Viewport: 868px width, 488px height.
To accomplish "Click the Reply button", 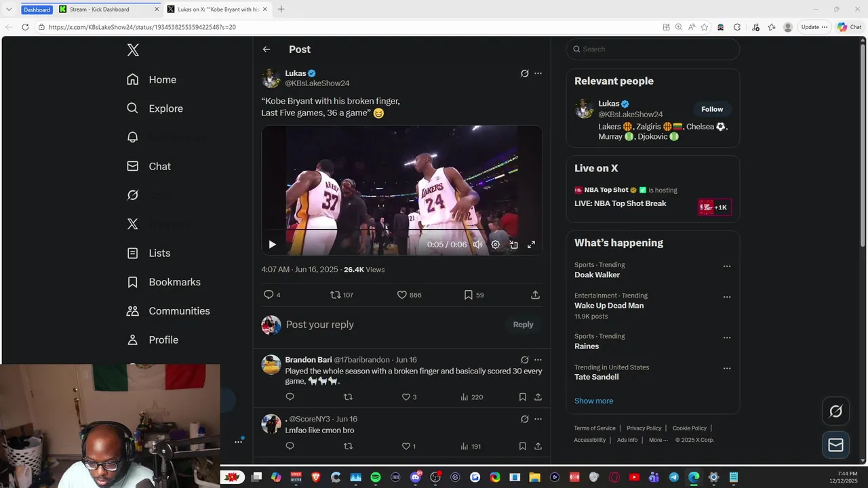I will [x=523, y=325].
